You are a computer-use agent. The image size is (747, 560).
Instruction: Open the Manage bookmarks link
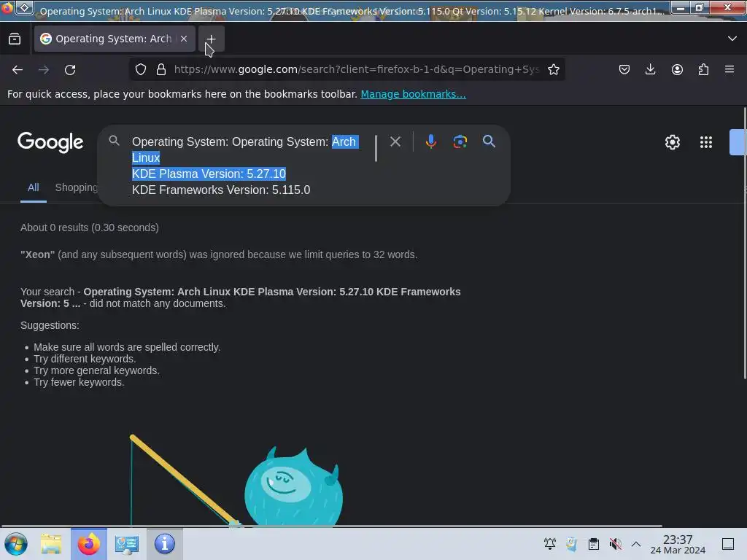(413, 94)
